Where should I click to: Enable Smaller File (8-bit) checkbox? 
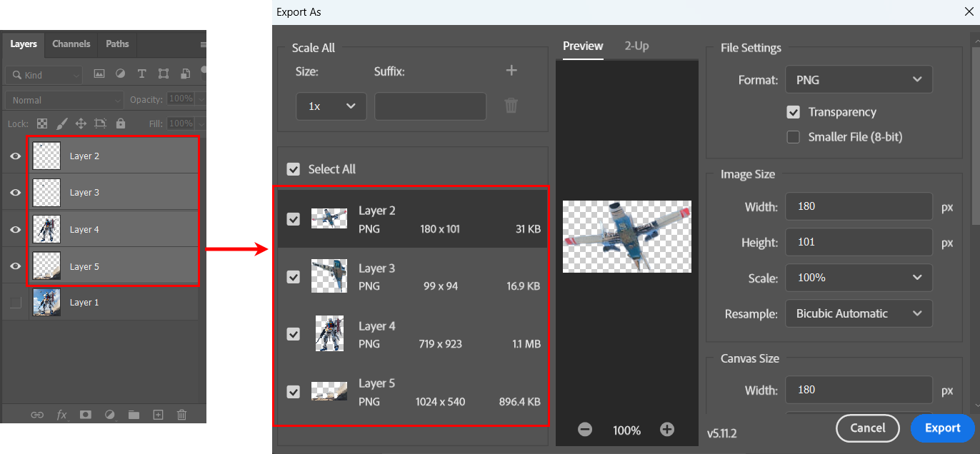[x=793, y=137]
